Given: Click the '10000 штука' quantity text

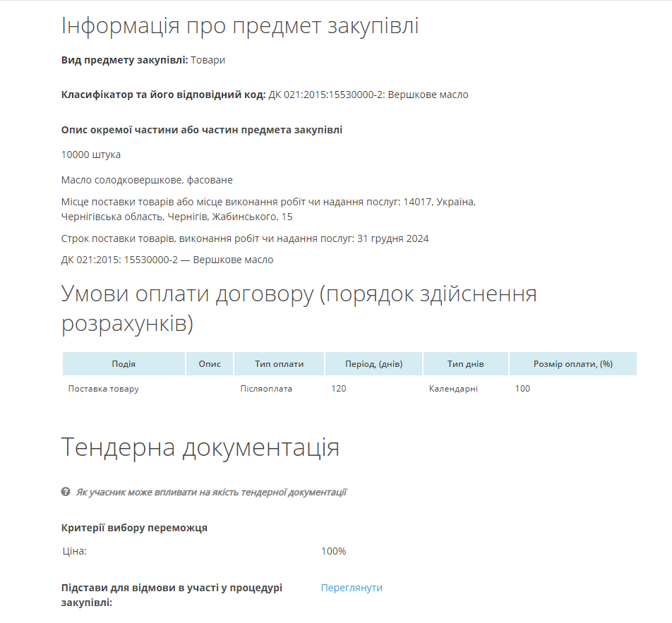Looking at the screenshot, I should point(91,155).
